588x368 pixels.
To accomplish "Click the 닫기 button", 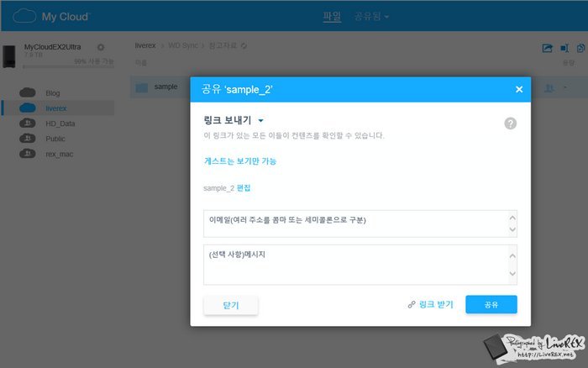I will [231, 305].
